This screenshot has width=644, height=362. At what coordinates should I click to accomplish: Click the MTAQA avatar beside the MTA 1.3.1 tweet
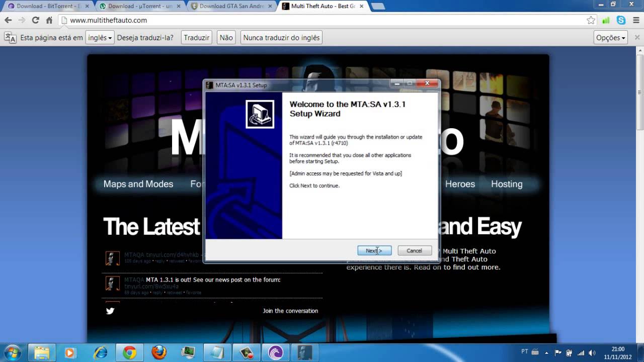(113, 283)
